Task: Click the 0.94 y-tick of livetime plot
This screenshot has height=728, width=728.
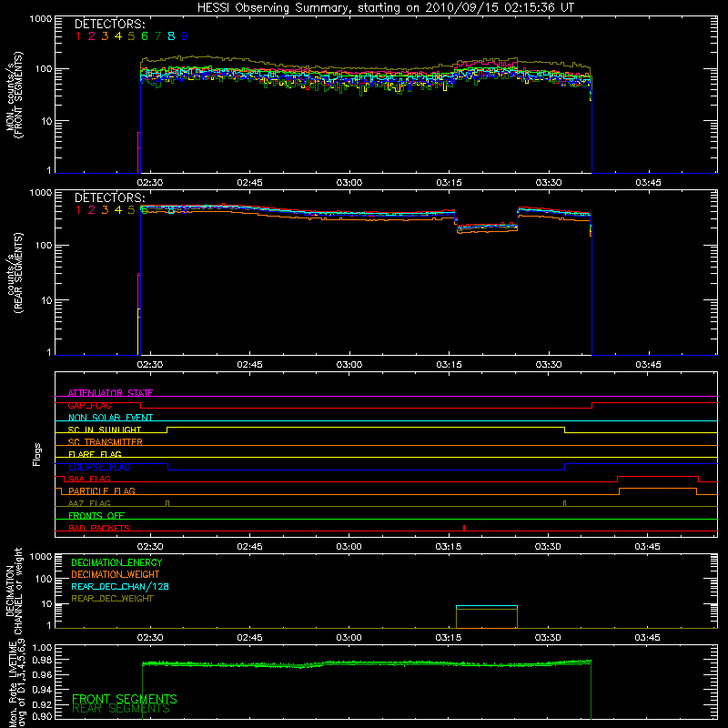Action: click(42, 689)
